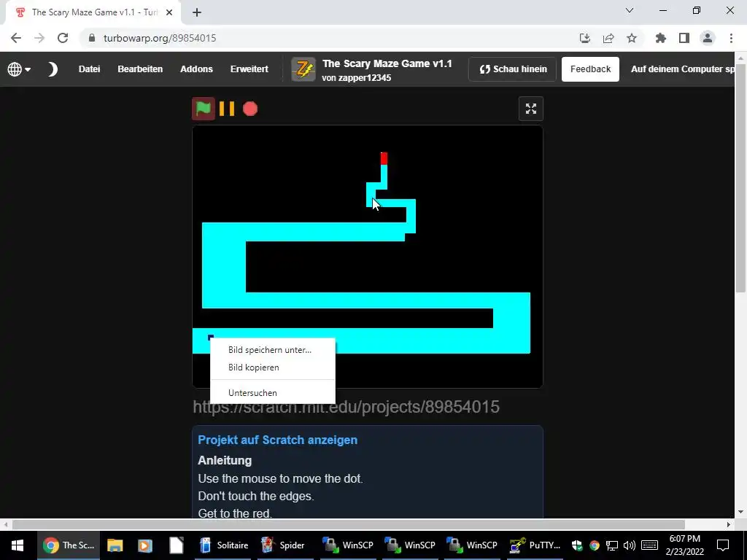Click the red goal block in the maze
The height and width of the screenshot is (560, 747).
click(384, 158)
